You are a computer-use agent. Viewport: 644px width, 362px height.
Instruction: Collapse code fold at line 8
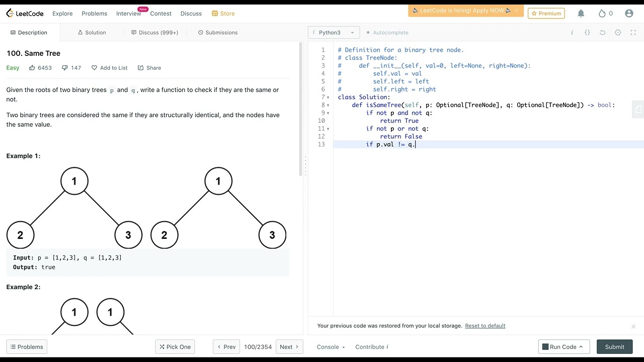tap(328, 105)
